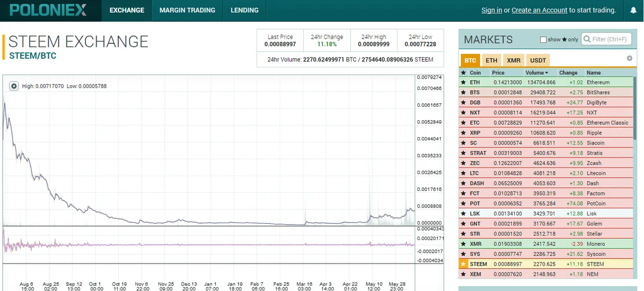Open the Monero market row
The image size is (644, 291).
(x=546, y=244)
